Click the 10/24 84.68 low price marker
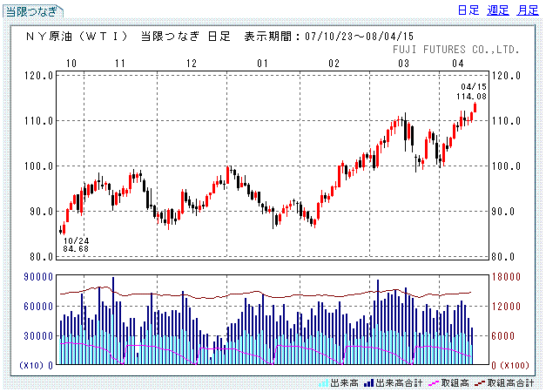The height and width of the screenshot is (392, 546). coord(76,245)
